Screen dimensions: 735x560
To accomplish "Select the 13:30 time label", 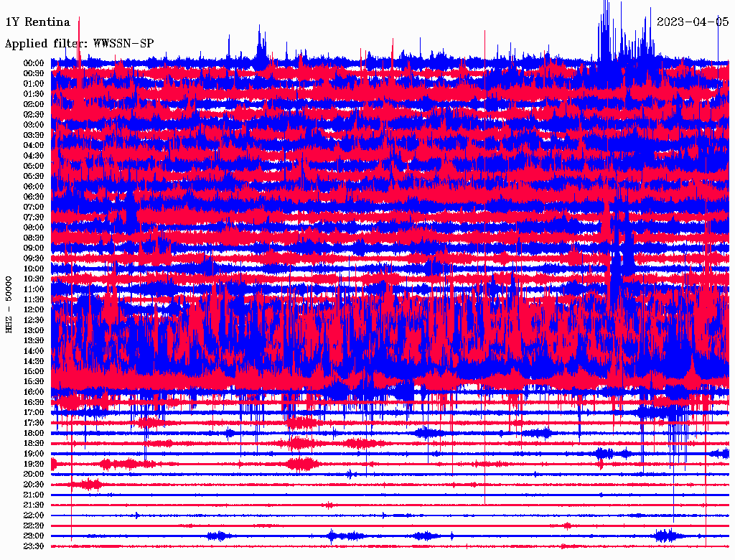I will [x=34, y=341].
